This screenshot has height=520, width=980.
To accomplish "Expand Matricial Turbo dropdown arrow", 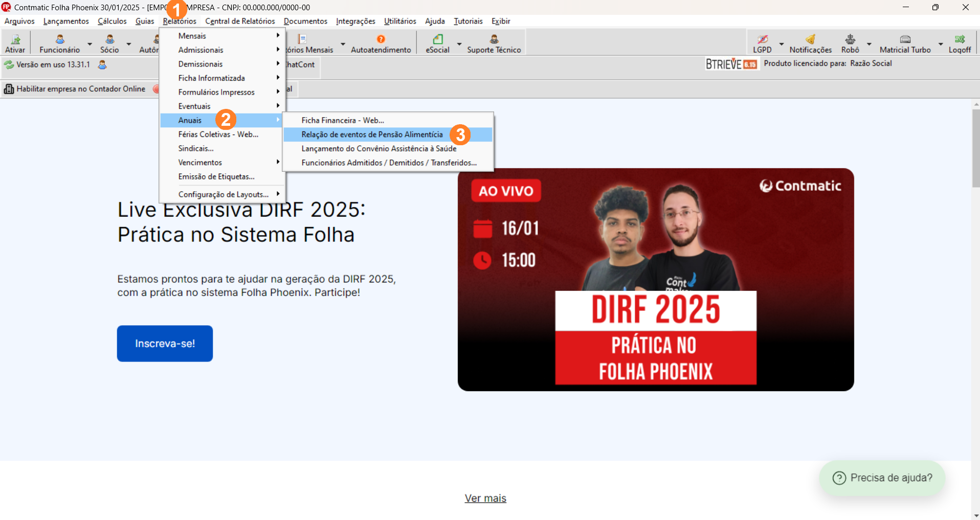I will (941, 44).
